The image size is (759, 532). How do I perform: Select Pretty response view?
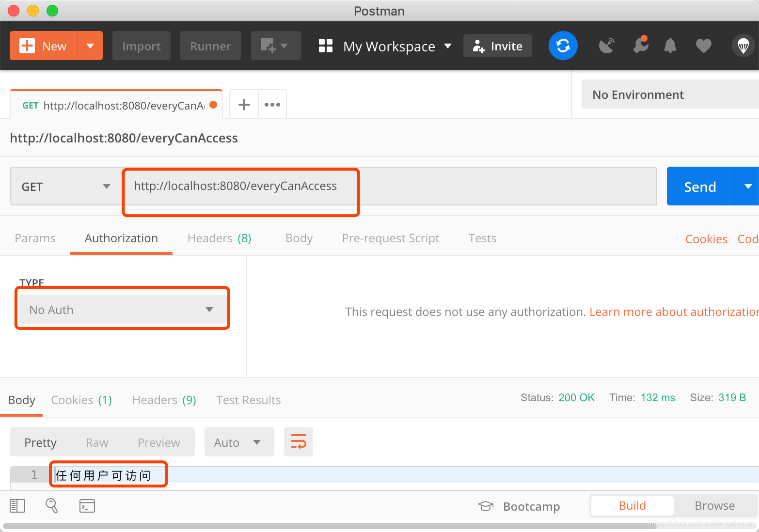tap(41, 442)
